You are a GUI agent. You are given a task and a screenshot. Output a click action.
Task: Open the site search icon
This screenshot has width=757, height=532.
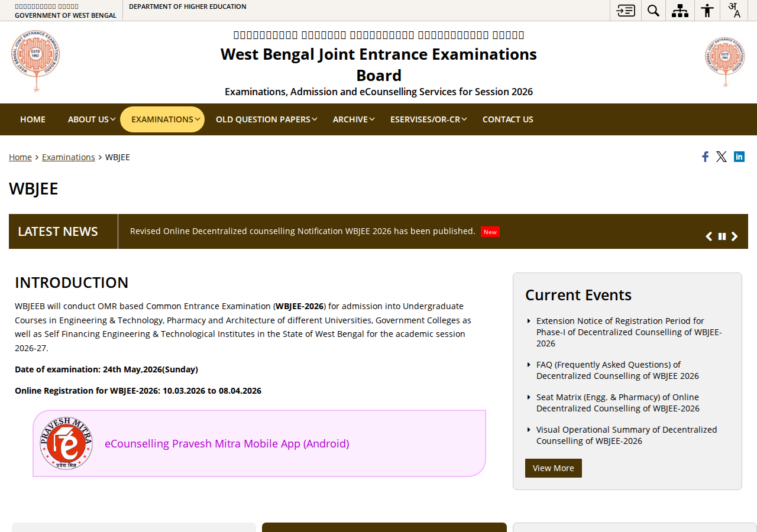point(654,10)
